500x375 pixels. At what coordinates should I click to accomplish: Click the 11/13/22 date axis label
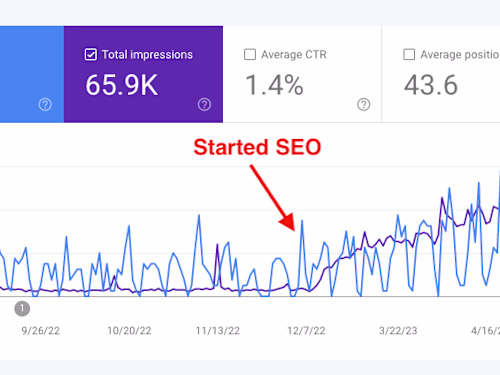(x=218, y=331)
